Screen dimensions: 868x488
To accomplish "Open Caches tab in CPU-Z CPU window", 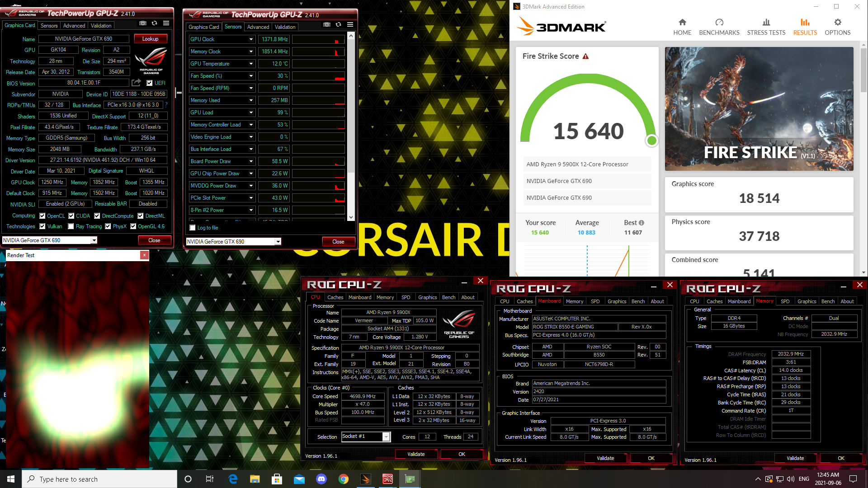I will click(x=335, y=297).
